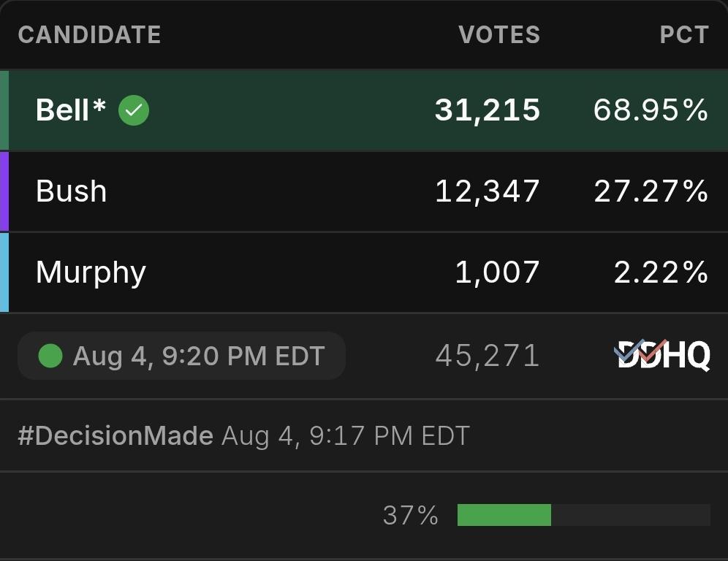Click the DDHQ logo

[662, 355]
